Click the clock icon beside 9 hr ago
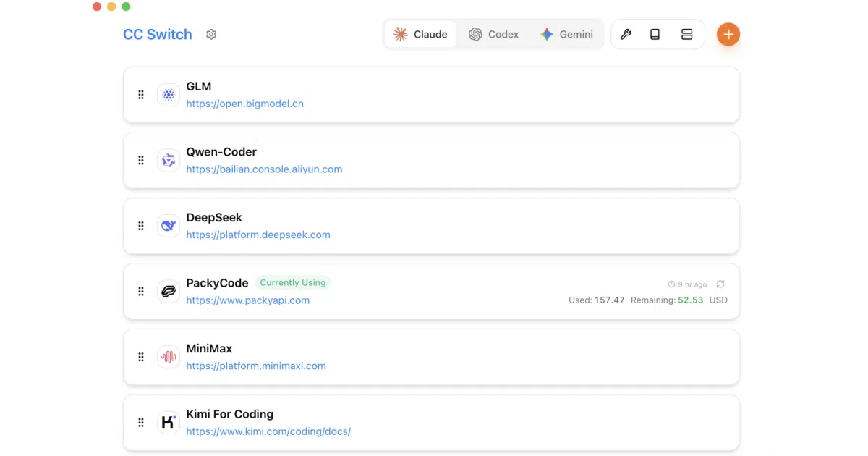This screenshot has height=456, width=868. (x=671, y=284)
